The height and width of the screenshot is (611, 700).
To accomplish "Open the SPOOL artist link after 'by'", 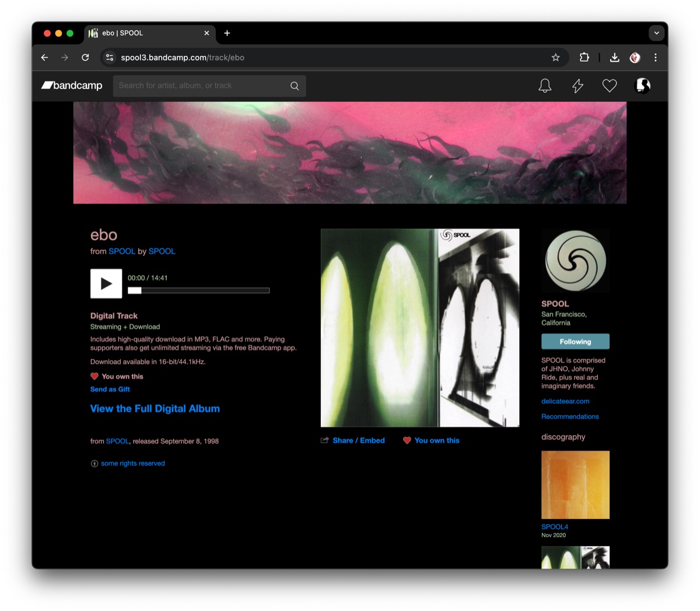I will pos(162,251).
